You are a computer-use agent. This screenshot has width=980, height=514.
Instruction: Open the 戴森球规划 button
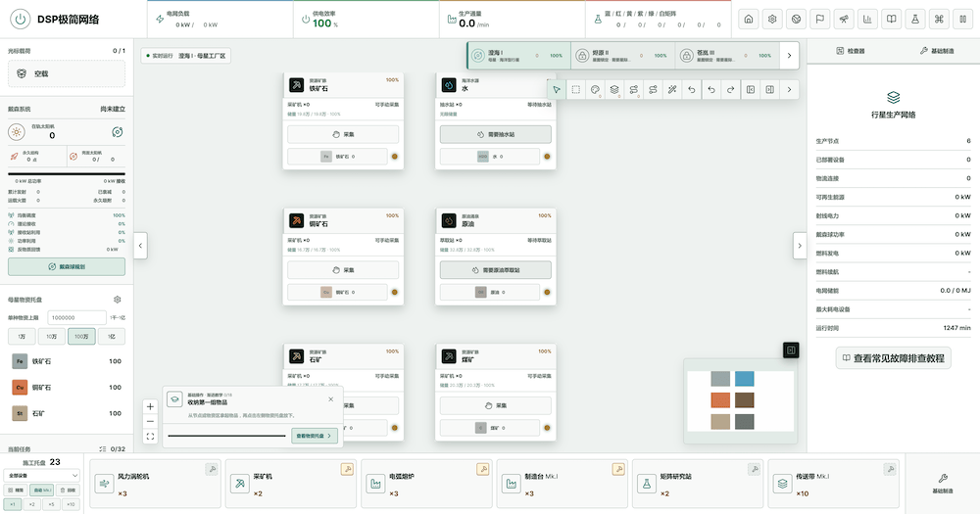click(x=67, y=266)
